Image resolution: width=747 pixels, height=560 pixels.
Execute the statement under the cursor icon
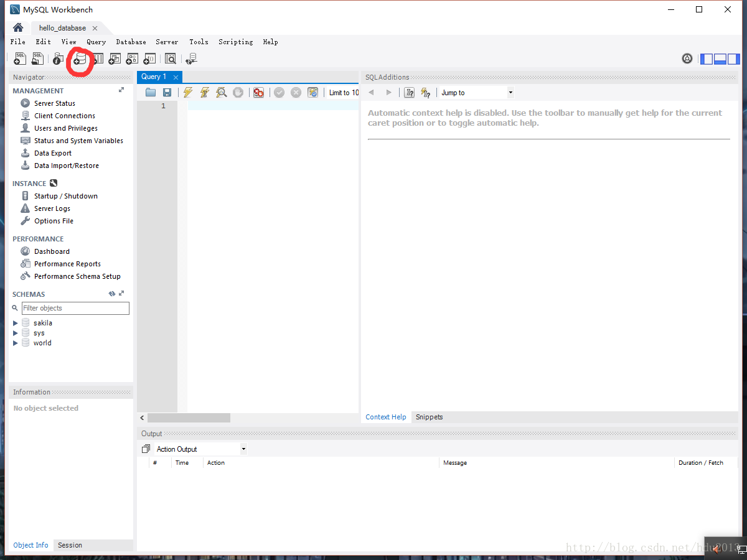204,93
